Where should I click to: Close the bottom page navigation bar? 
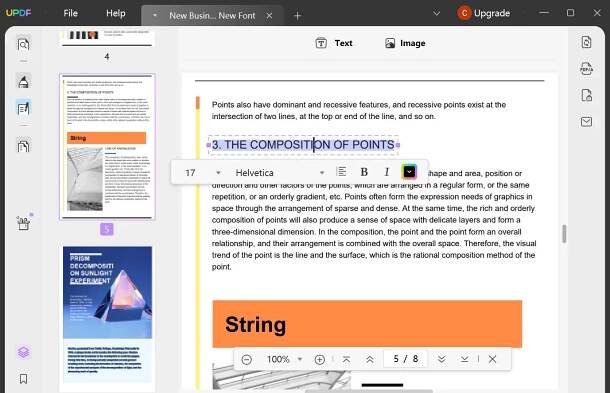pos(492,359)
